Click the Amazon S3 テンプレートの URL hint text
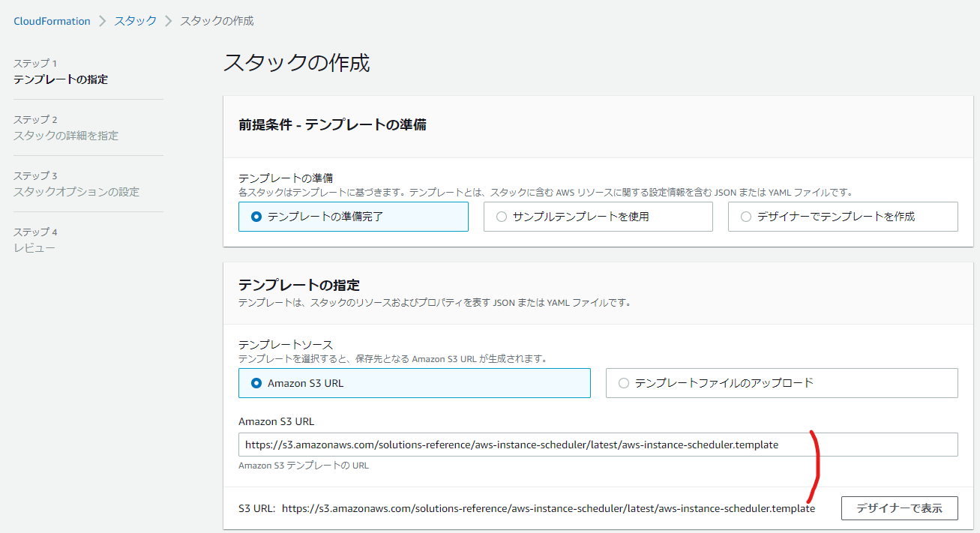 tap(304, 466)
